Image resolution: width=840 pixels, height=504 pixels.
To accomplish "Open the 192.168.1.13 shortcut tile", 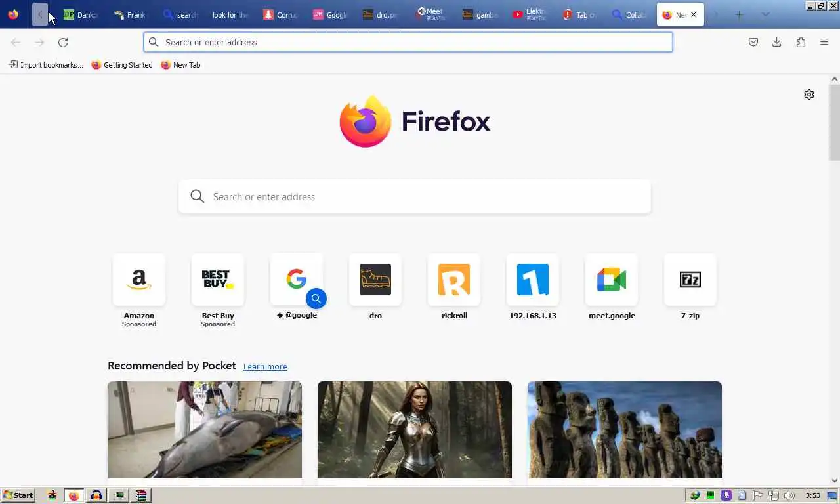I will click(533, 287).
